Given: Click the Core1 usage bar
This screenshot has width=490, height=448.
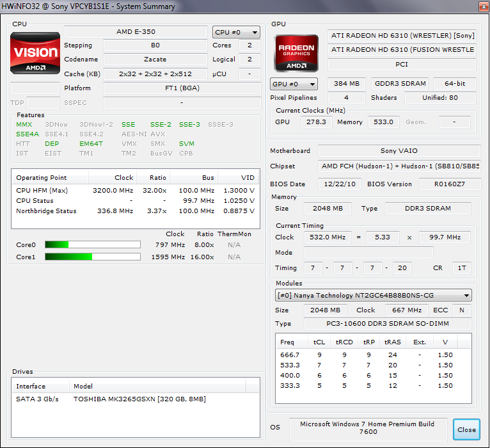Looking at the screenshot, I should 93,257.
